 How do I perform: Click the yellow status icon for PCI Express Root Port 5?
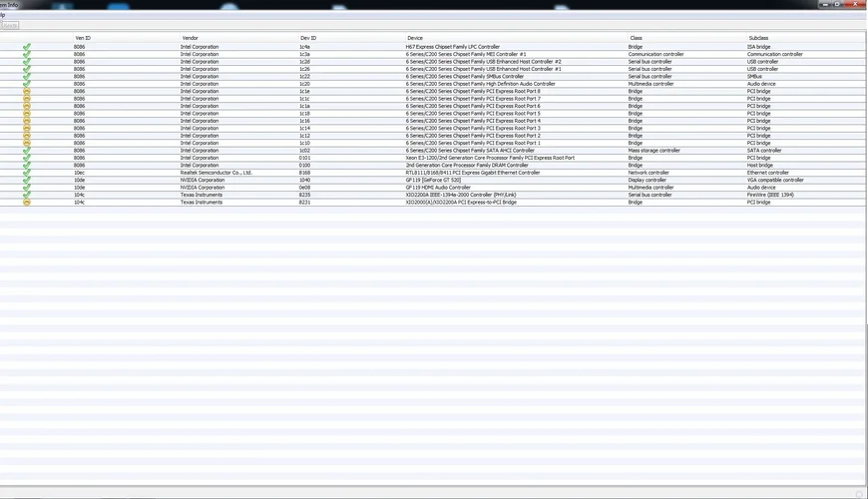coord(27,114)
